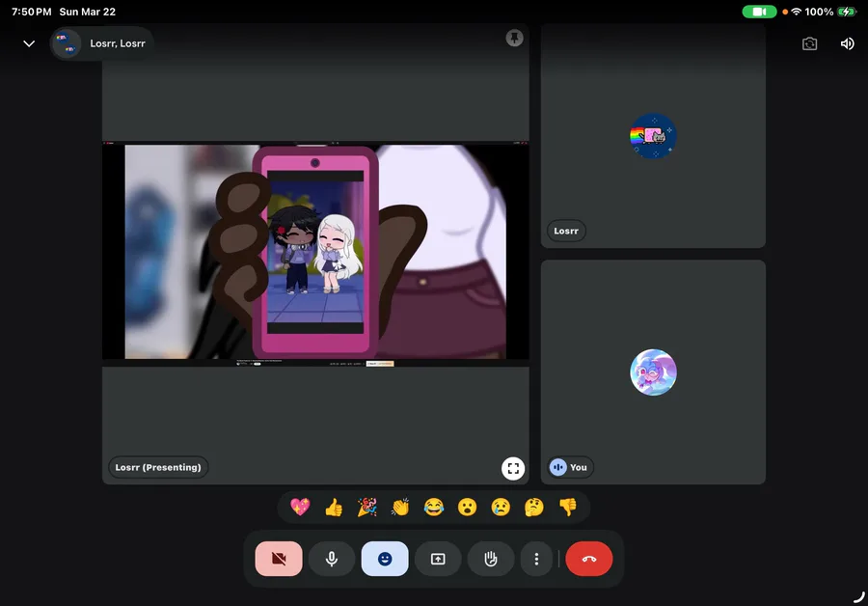Send the thumbs down reaction
868x606 pixels.
point(567,507)
